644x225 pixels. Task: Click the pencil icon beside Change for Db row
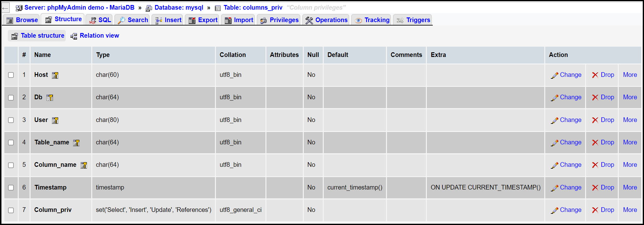pos(554,97)
